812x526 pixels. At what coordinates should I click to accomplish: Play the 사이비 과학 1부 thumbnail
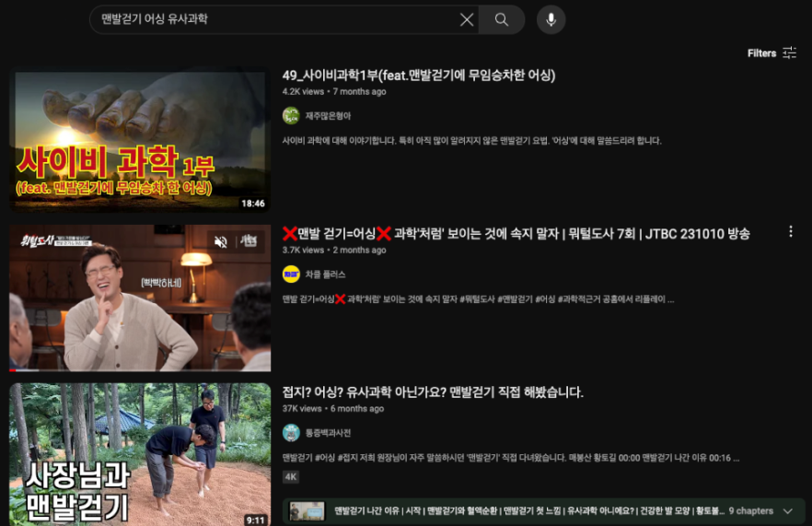[x=140, y=141]
